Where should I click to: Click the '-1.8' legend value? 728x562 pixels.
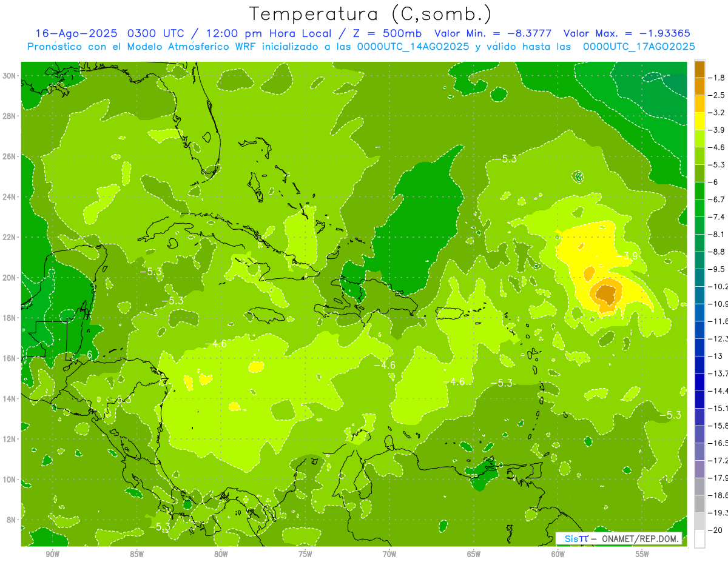(x=717, y=78)
